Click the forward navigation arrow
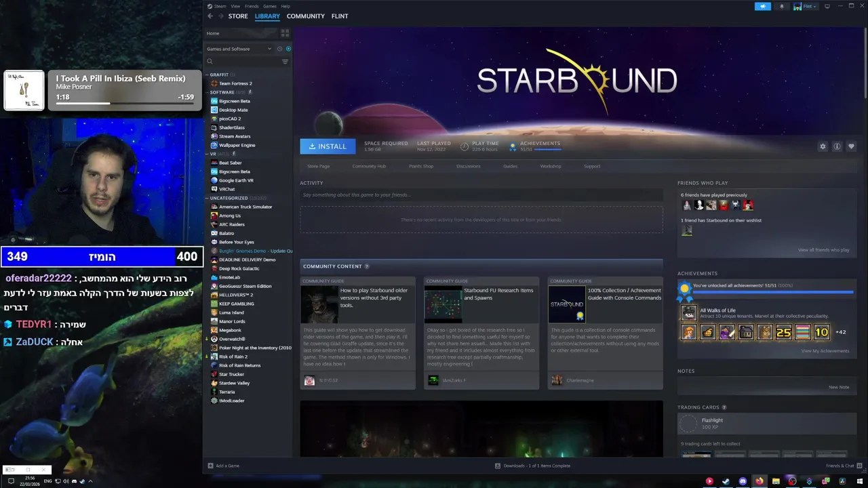The height and width of the screenshot is (488, 868). [x=220, y=16]
